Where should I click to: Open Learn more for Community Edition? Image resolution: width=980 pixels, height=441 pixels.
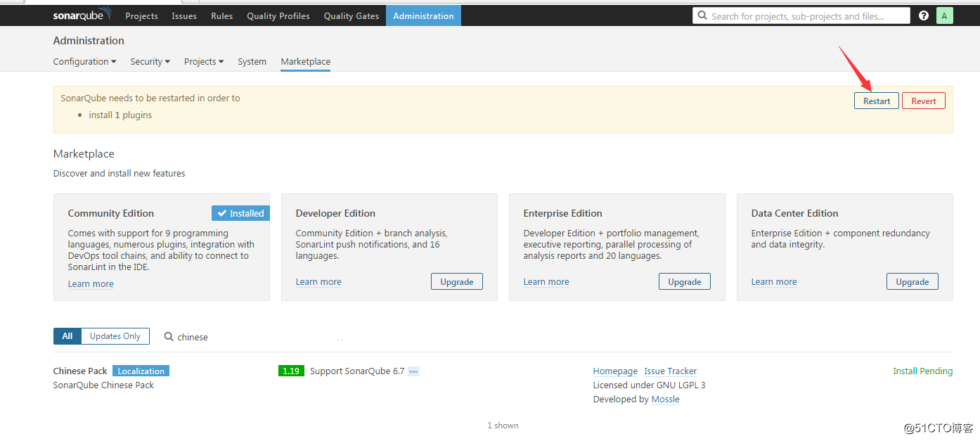pos(91,284)
